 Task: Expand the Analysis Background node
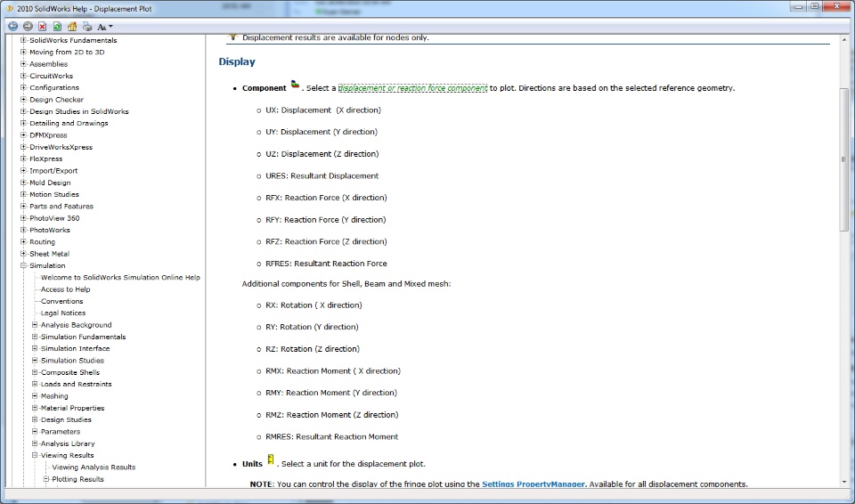coord(35,324)
